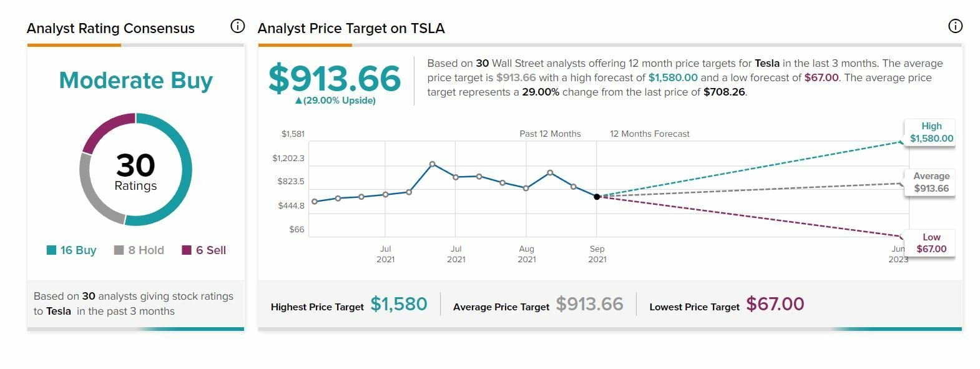The width and height of the screenshot is (980, 369).
Task: Click the purple Sell donut segment
Action: (x=103, y=129)
